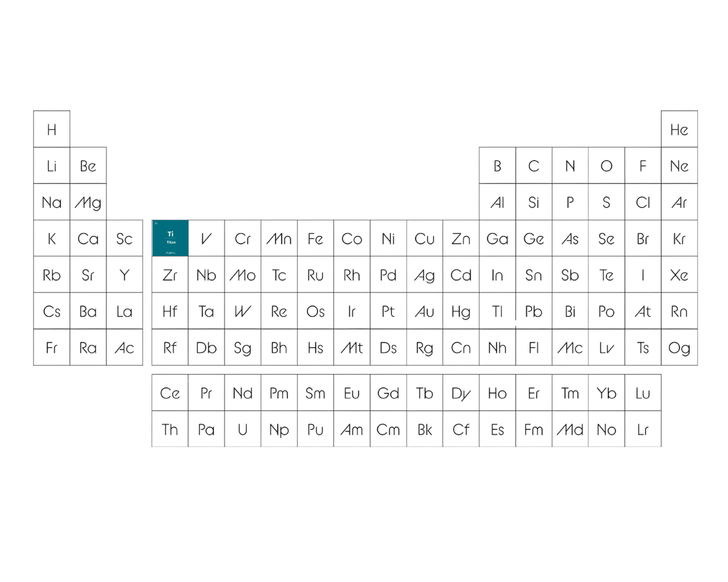Click the Lawrencium (Lr) element cell

[x=643, y=429]
